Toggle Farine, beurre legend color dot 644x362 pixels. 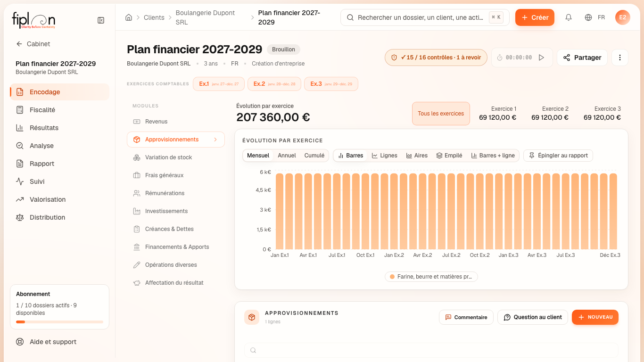tap(392, 277)
